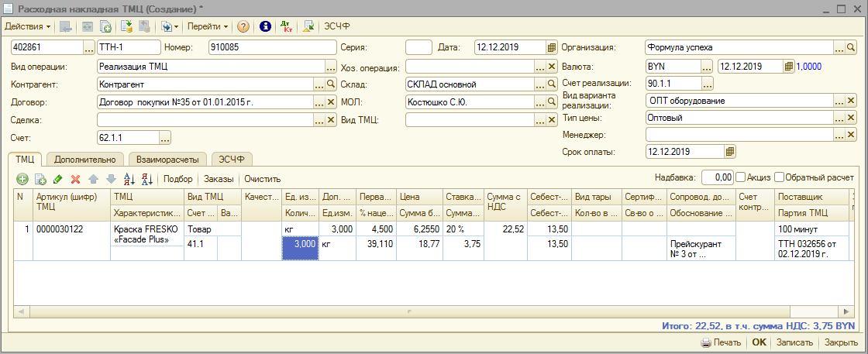This screenshot has width=868, height=354.
Task: Click the blue info icon in toolbar
Action: 265,26
